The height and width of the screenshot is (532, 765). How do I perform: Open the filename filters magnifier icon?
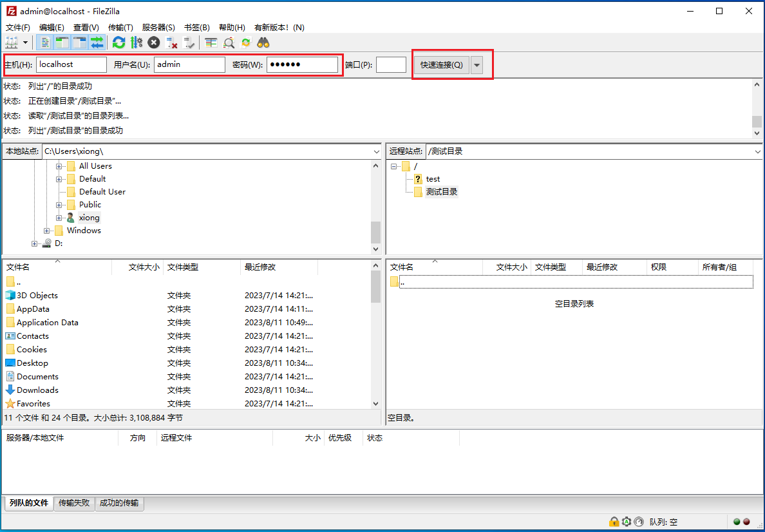229,43
